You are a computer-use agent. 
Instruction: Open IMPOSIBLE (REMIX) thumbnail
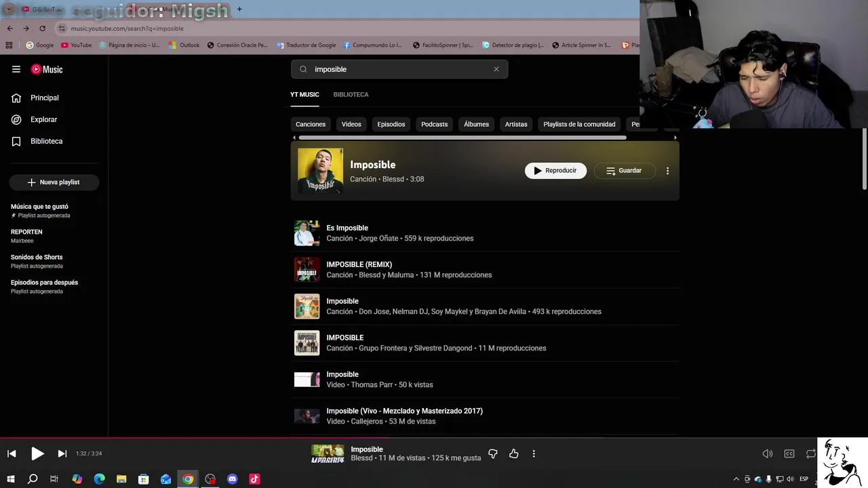click(307, 270)
